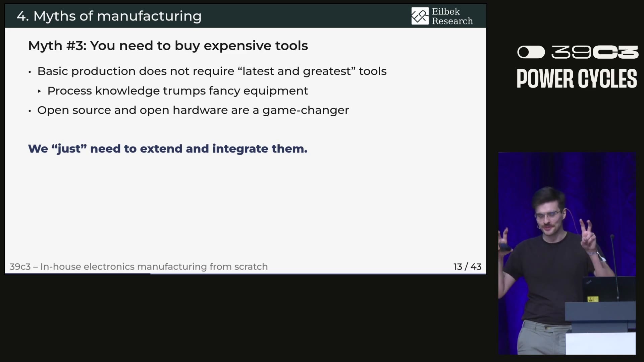Click the slide counter '13 / 43'
Screen dimensions: 644x362
(467, 266)
